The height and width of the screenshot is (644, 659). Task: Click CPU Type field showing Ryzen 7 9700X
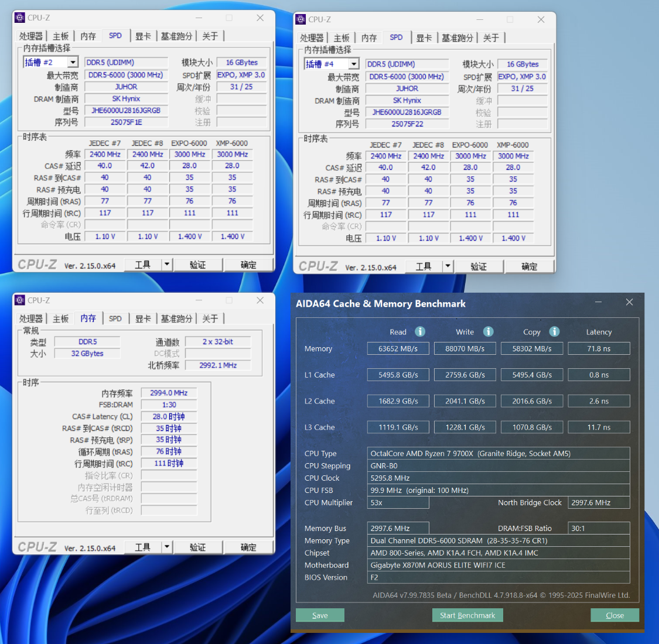pyautogui.click(x=498, y=453)
